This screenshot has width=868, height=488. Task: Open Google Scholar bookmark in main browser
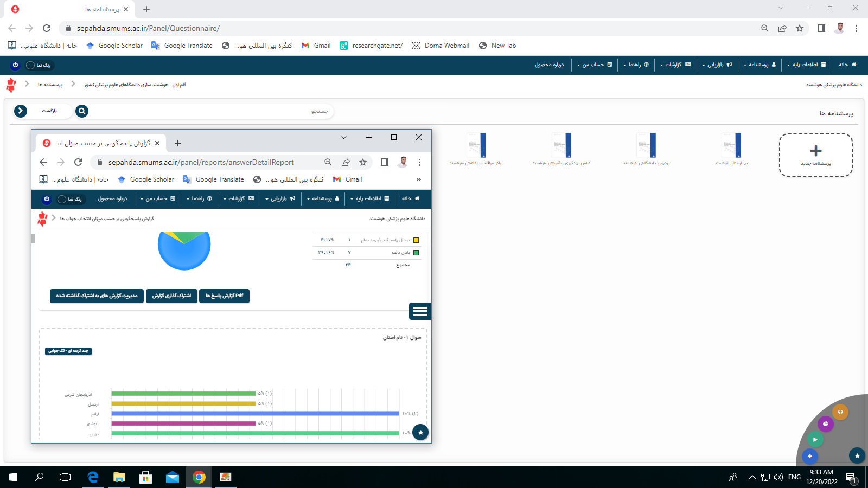click(x=114, y=46)
